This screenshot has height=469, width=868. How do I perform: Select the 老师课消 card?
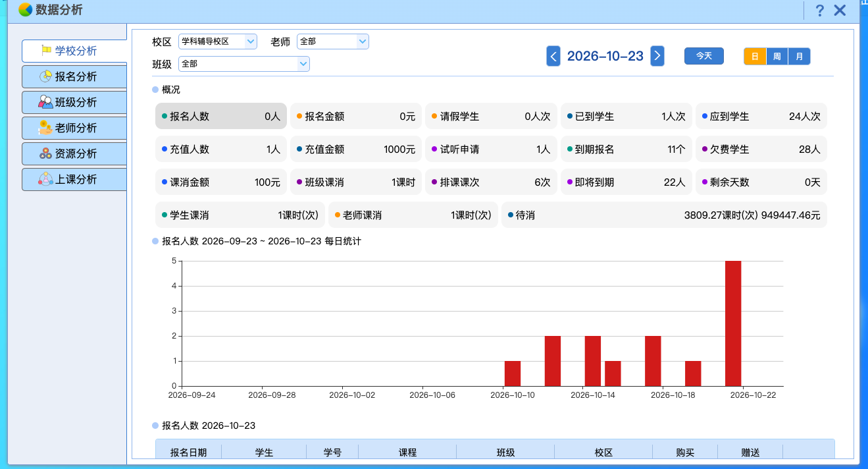click(x=413, y=215)
